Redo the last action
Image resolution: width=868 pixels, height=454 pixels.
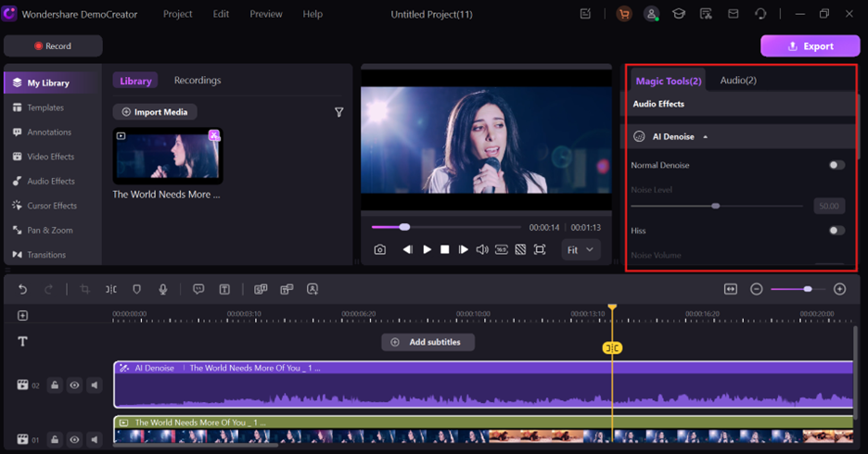(49, 289)
